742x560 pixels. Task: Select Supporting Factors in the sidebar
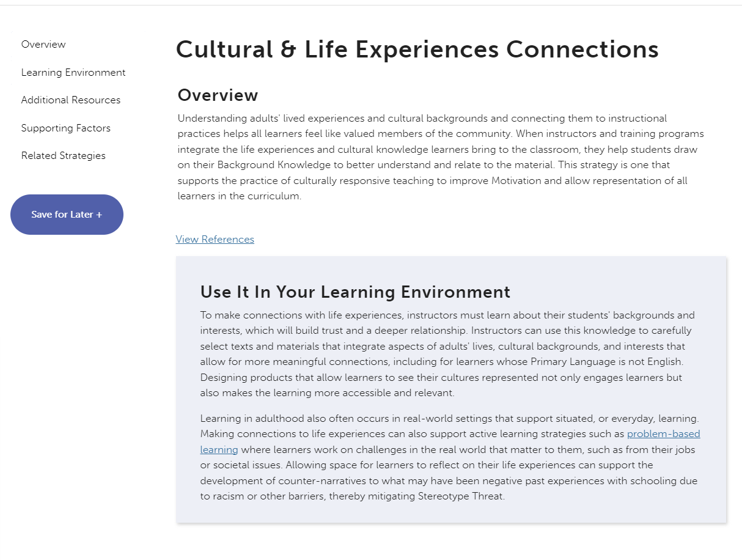click(66, 128)
